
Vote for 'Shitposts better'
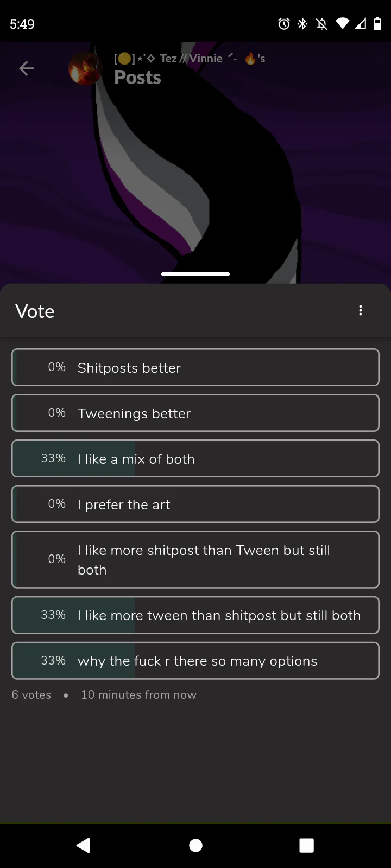(x=195, y=367)
